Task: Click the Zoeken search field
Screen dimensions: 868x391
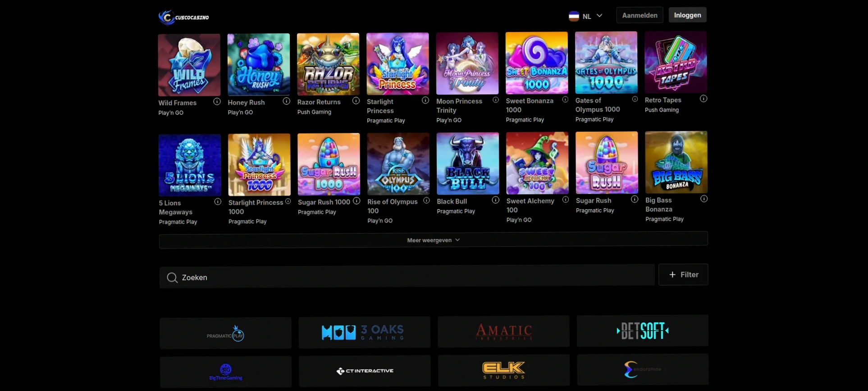Action: pyautogui.click(x=407, y=277)
